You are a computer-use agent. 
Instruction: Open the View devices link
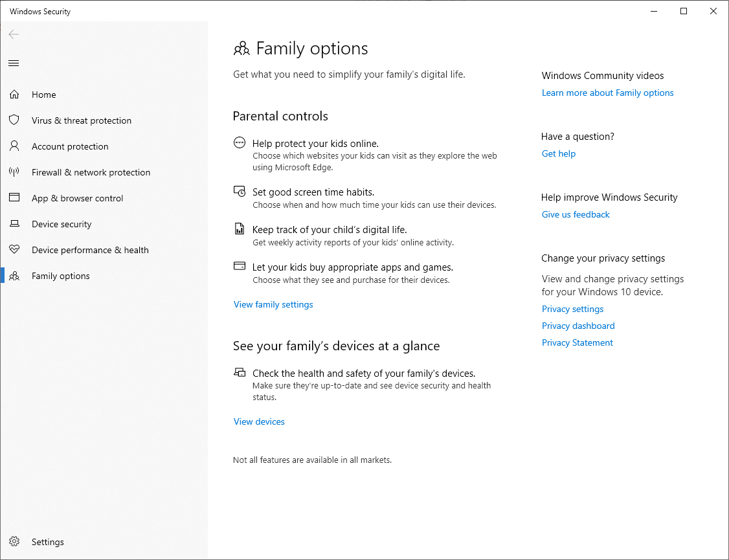[x=259, y=421]
